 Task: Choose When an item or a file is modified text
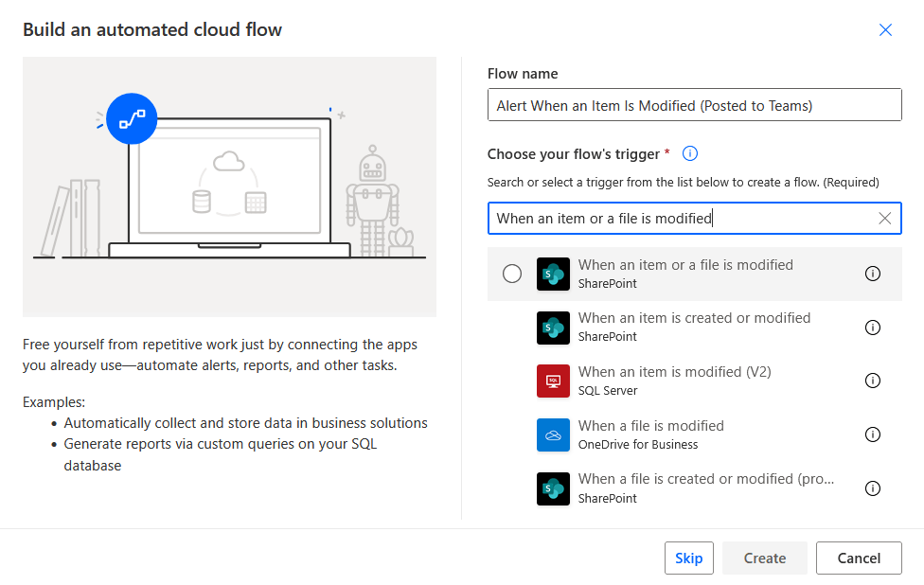click(x=685, y=265)
